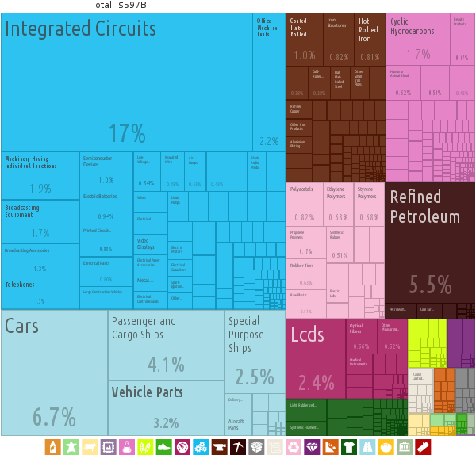
Task: Select the pink flask Chemical Products icon
Action: click(x=127, y=447)
